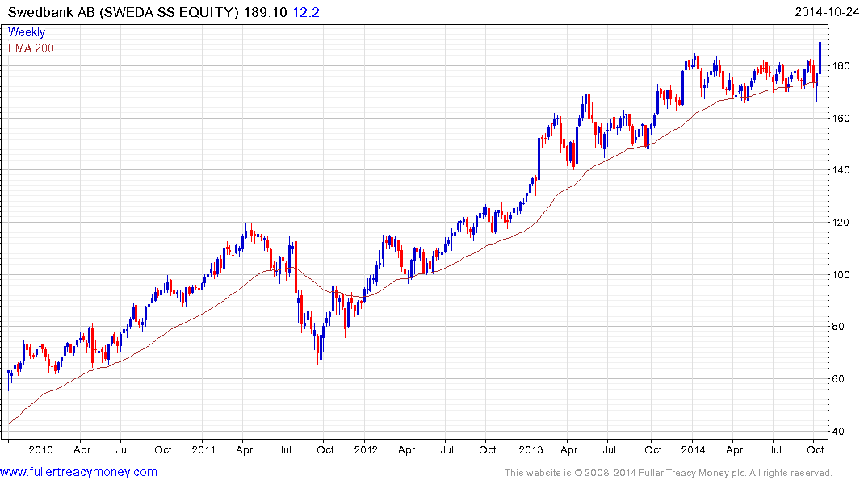Click the 2011 year label on time axis
This screenshot has height=484, width=868.
click(203, 449)
